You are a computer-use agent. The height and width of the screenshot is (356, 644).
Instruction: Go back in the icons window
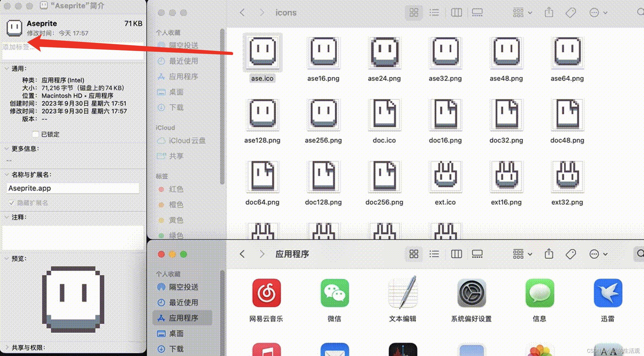242,12
